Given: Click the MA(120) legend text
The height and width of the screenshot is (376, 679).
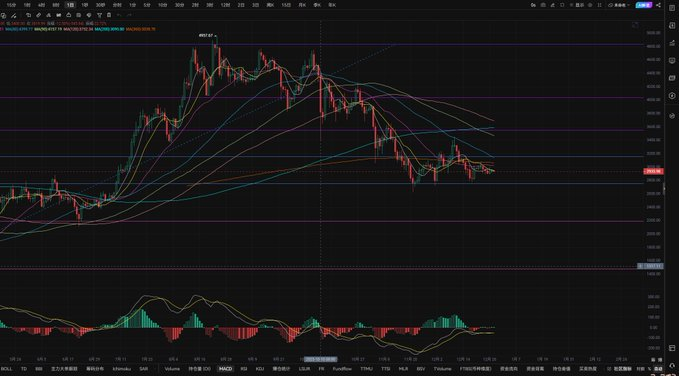Looking at the screenshot, I should tap(78, 29).
